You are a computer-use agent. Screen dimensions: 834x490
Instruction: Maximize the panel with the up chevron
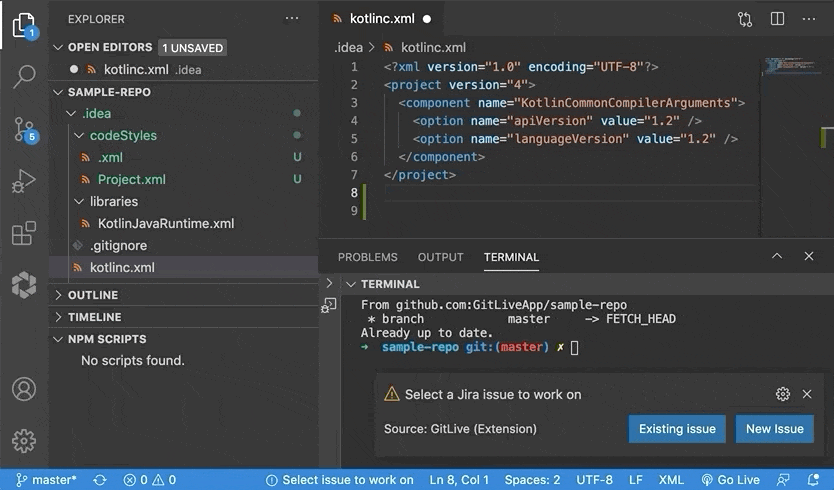pos(777,256)
